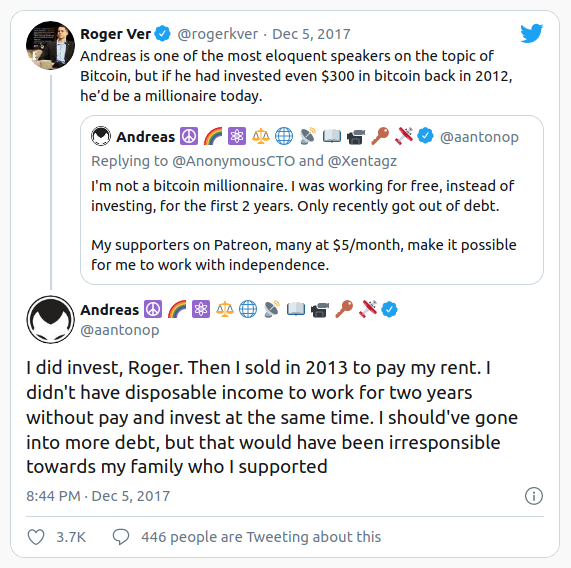Click the verified badge in quoted tweet

click(x=425, y=136)
